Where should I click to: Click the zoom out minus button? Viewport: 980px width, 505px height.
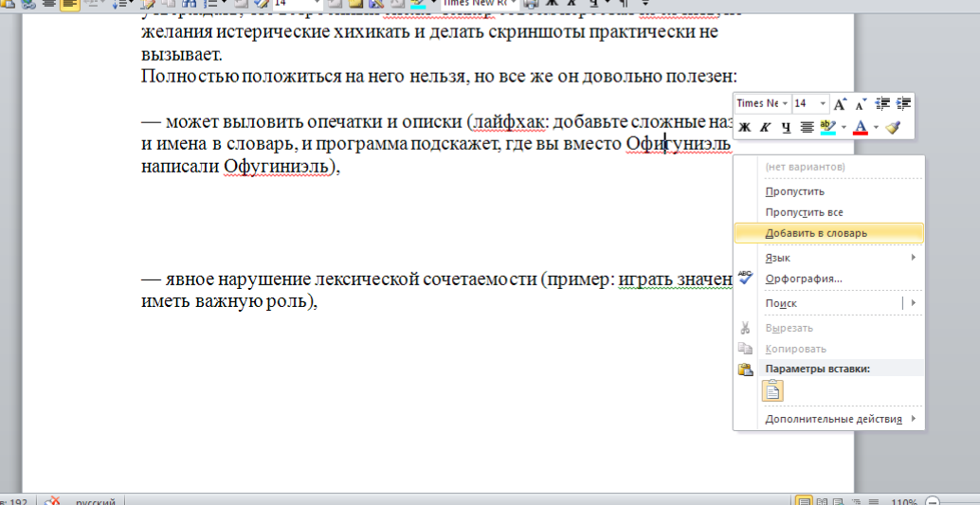[934, 501]
